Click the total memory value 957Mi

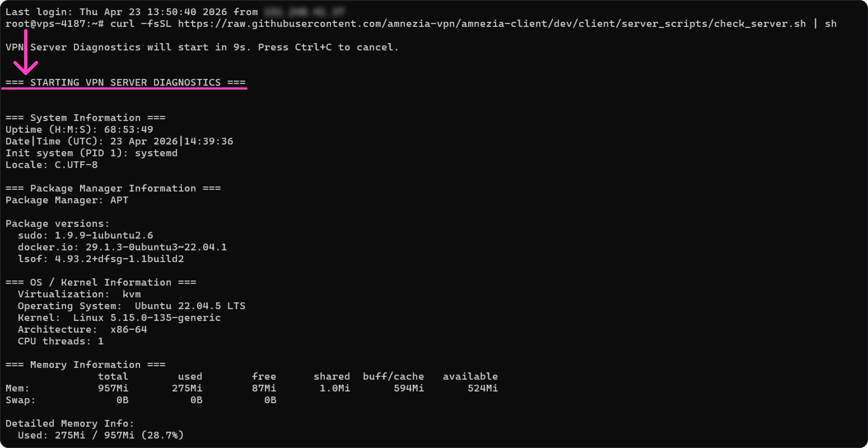coord(113,388)
